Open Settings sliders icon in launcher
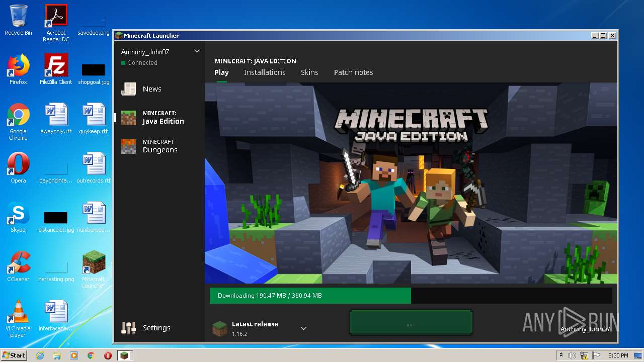Viewport: 644px width, 362px height. coord(129,328)
